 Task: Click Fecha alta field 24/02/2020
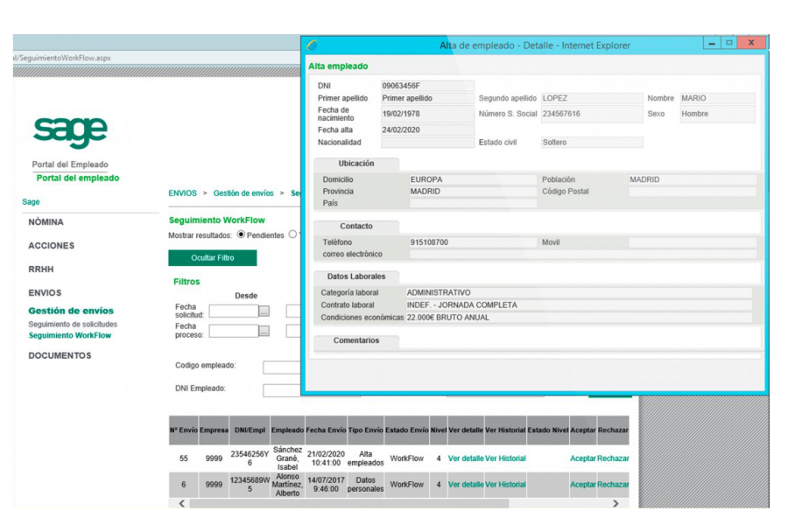coord(427,130)
